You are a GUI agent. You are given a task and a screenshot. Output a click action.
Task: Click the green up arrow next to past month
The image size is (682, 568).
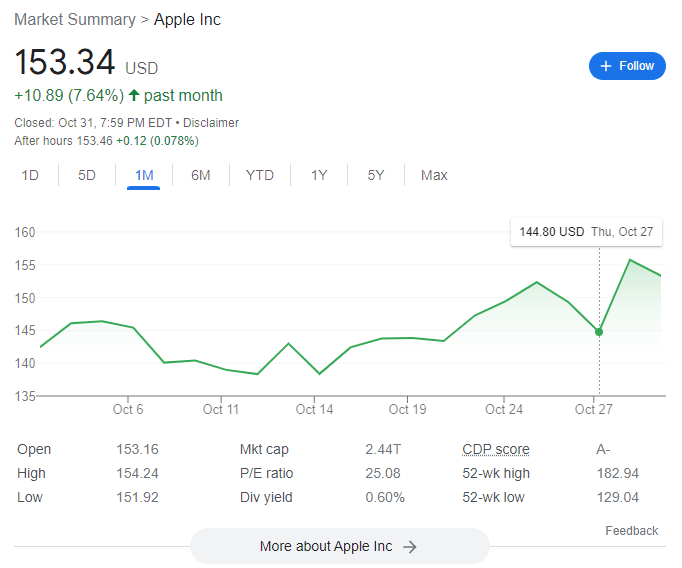pos(134,95)
